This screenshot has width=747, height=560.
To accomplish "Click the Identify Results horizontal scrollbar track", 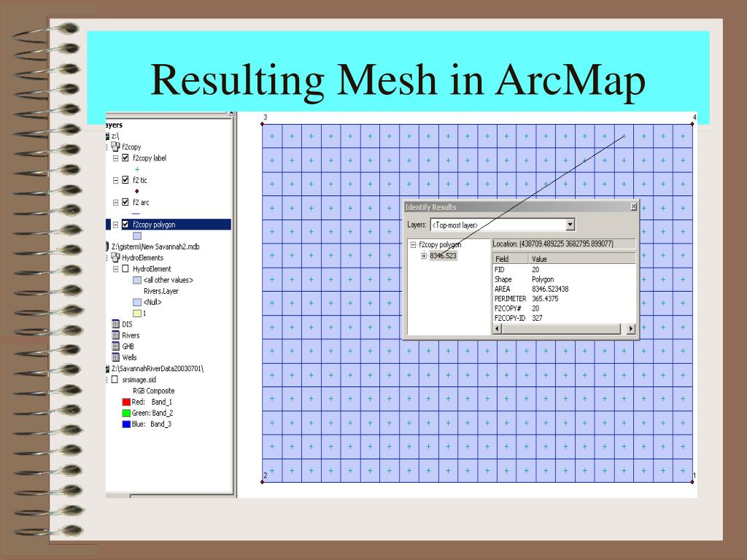I will (x=561, y=329).
